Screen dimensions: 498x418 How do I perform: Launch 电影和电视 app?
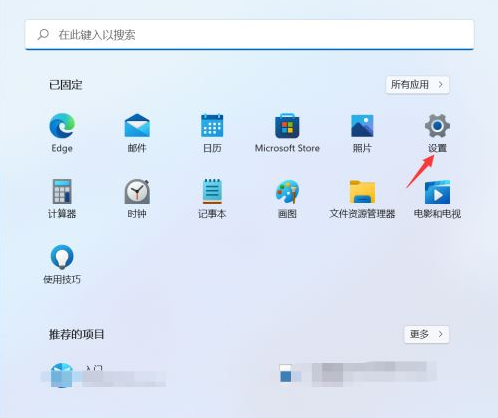pyautogui.click(x=437, y=199)
